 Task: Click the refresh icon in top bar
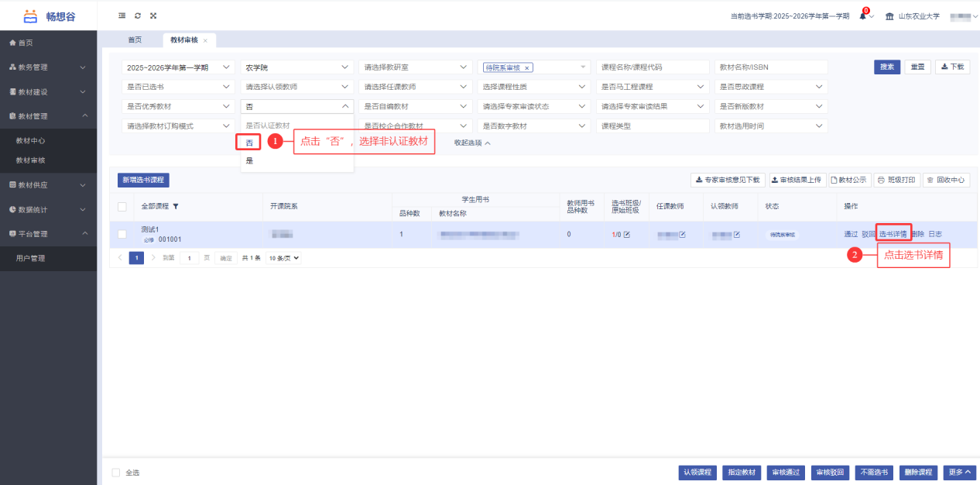click(138, 15)
